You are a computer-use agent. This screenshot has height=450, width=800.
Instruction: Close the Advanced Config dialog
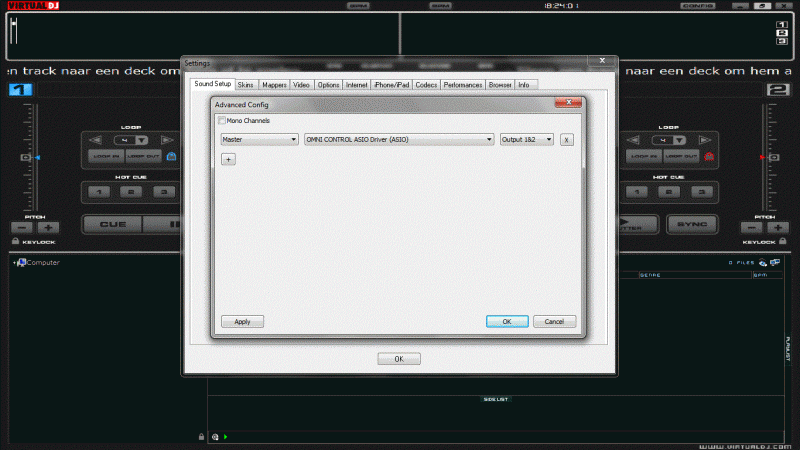[x=568, y=103]
